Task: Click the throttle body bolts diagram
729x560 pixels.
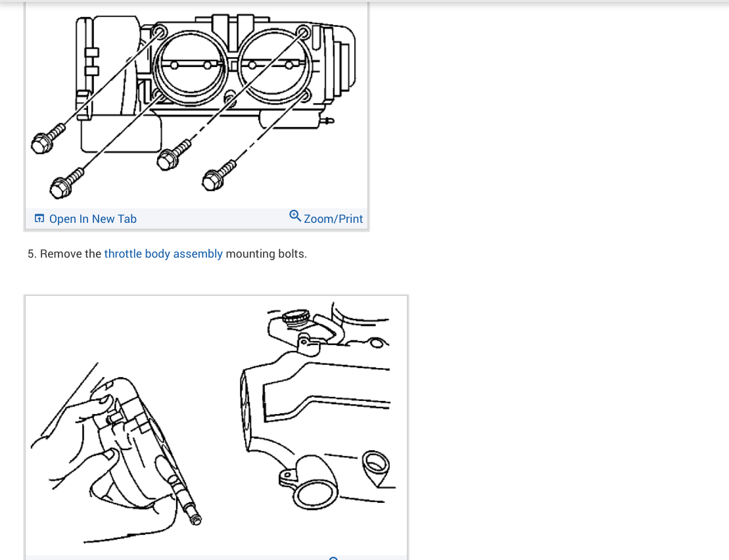Action: 196,105
